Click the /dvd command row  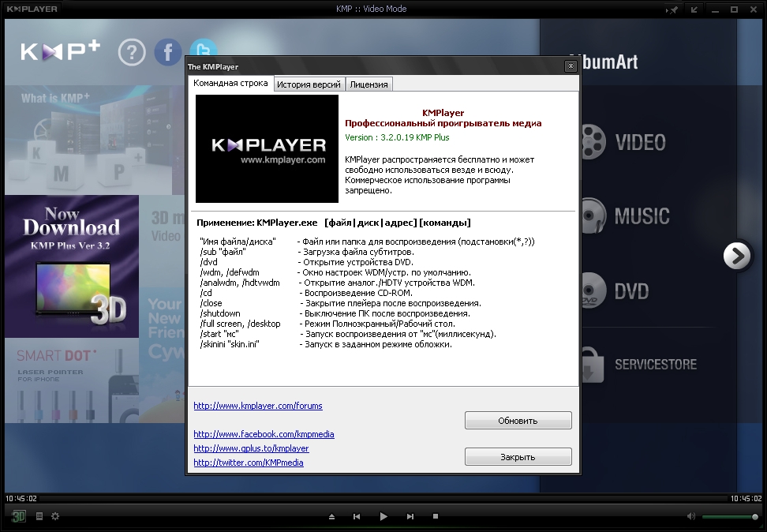tap(307, 262)
